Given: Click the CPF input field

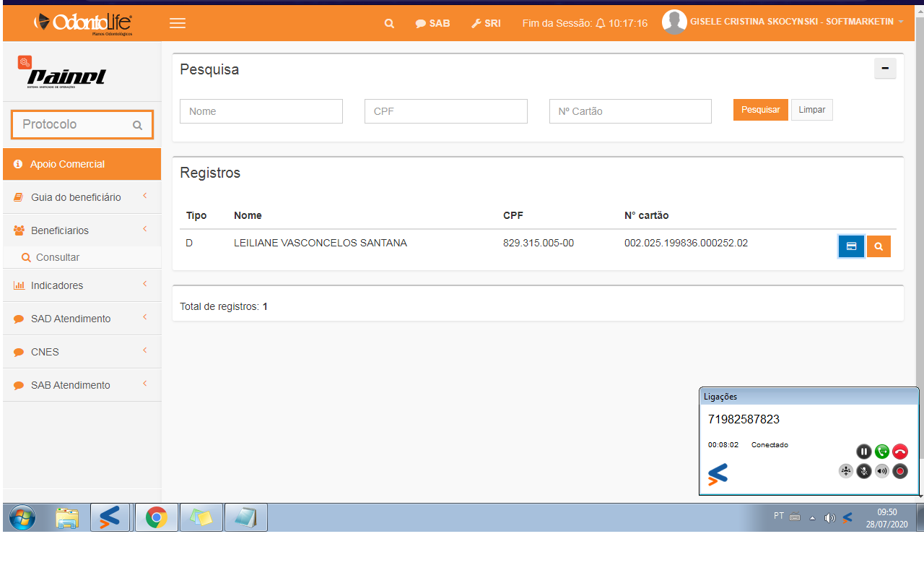Looking at the screenshot, I should (446, 111).
